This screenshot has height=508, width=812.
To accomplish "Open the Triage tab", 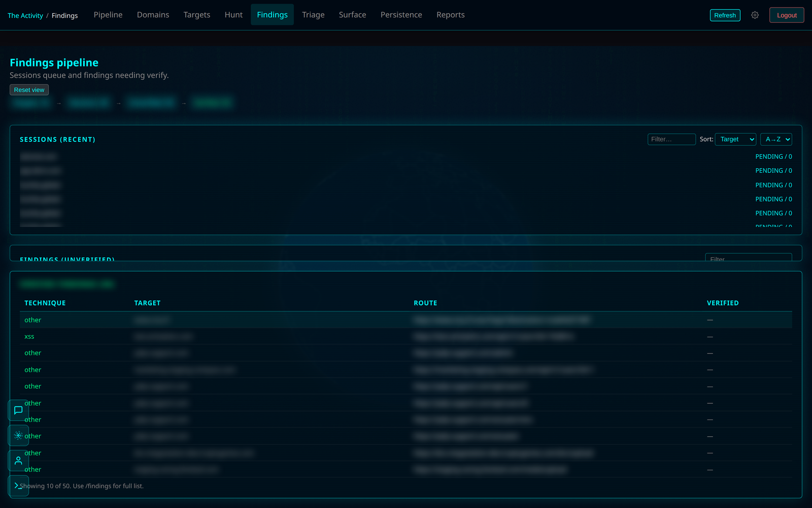I will (x=313, y=15).
